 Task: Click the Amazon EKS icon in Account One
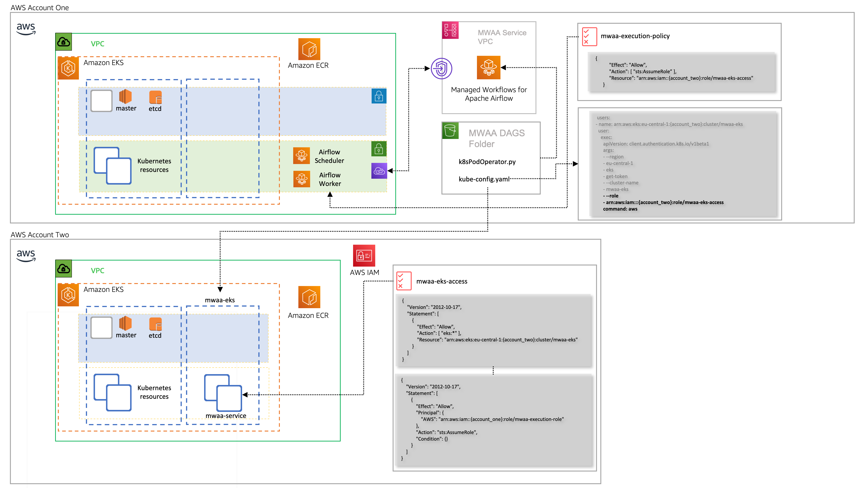(x=68, y=68)
